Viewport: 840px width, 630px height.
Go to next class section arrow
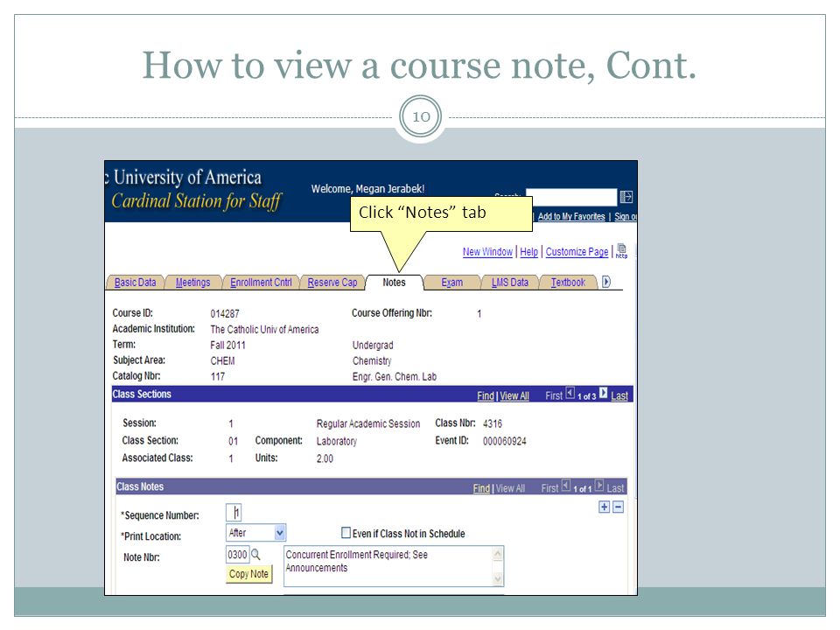603,393
